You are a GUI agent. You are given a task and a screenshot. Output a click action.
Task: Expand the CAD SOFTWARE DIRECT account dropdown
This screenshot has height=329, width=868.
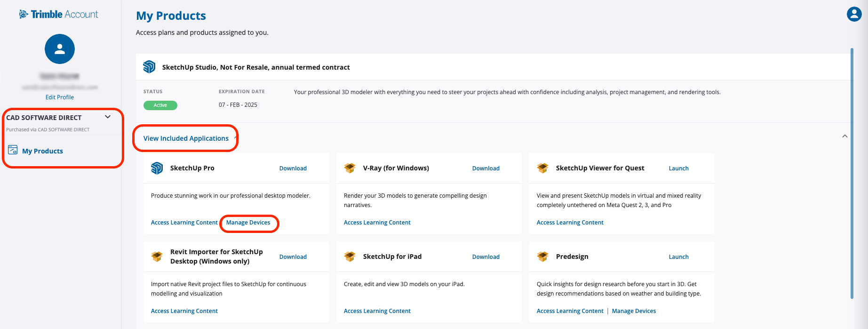point(108,117)
